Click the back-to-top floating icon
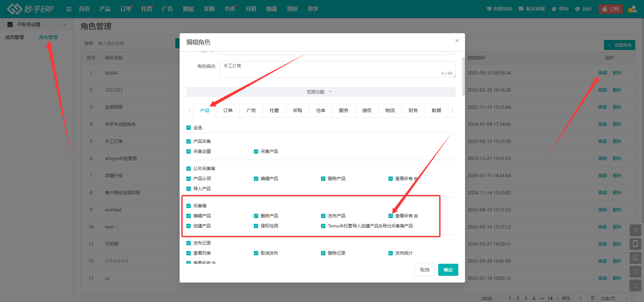Viewport: 644px width, 302px height. [x=635, y=285]
